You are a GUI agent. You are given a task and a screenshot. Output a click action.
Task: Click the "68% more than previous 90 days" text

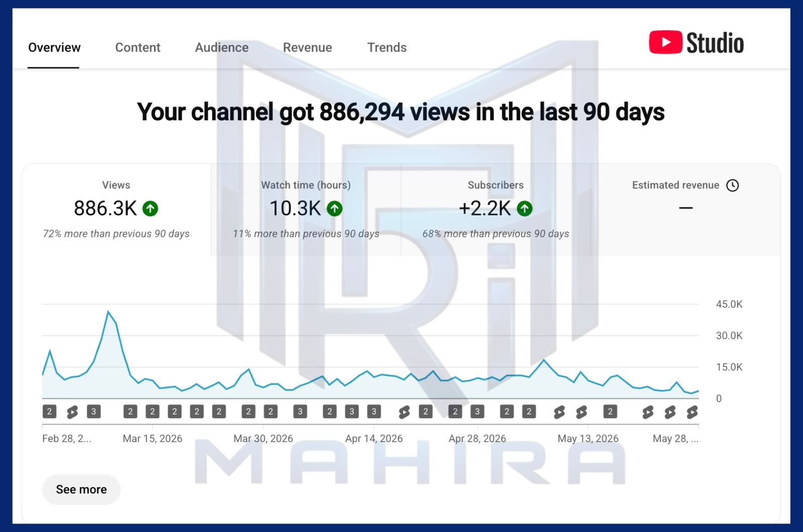point(496,234)
